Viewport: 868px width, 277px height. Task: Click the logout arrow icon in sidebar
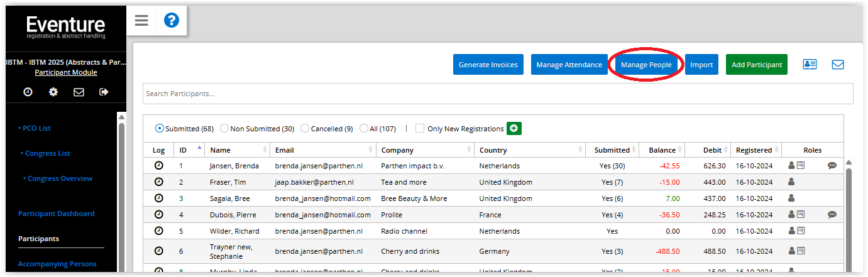[104, 92]
